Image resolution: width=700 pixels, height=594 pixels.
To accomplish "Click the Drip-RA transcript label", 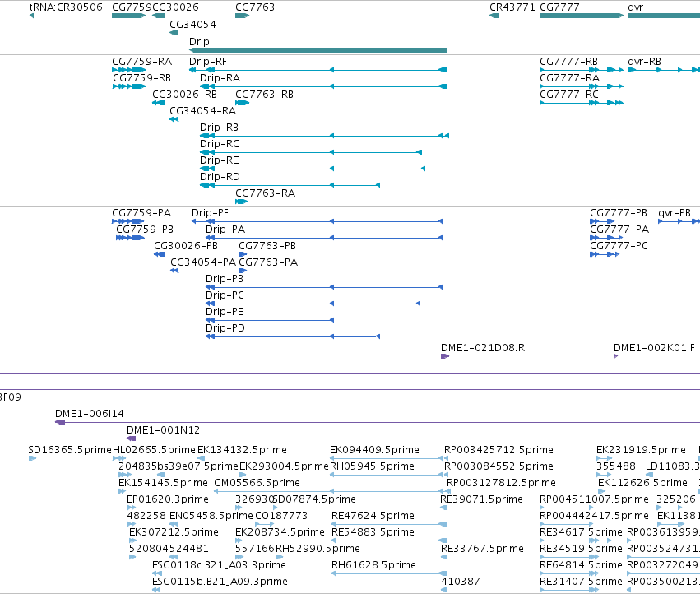I will coord(220,77).
